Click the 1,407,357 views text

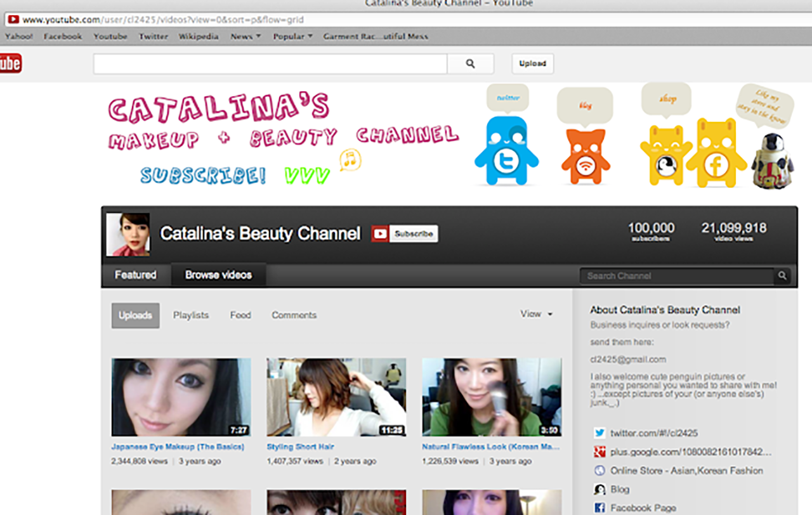coord(295,461)
